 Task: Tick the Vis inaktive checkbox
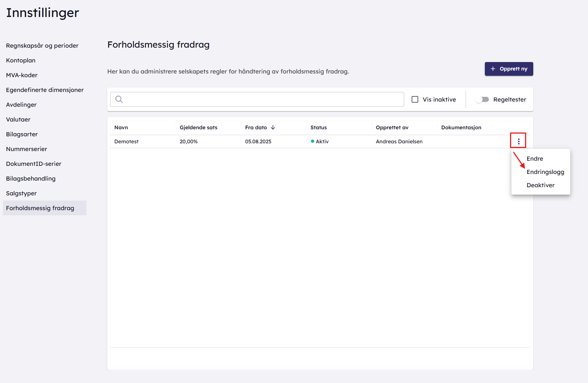pos(415,99)
